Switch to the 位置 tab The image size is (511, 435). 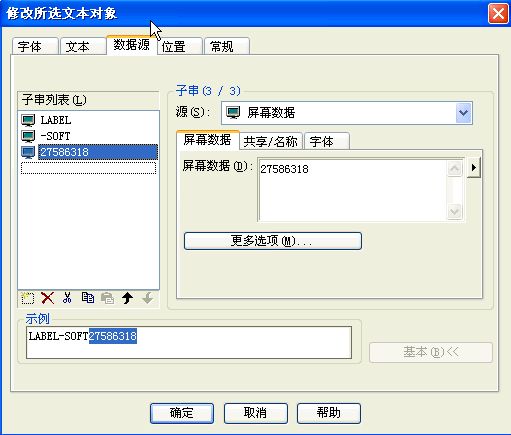click(180, 46)
